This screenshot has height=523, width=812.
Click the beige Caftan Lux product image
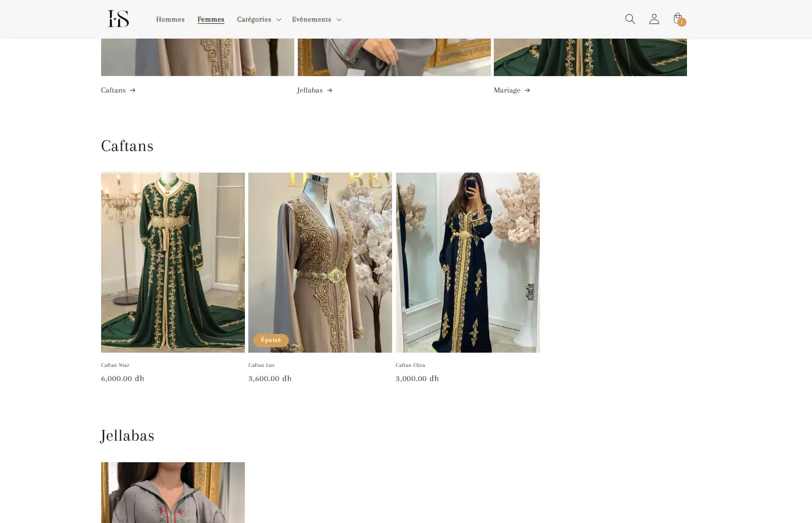point(320,262)
